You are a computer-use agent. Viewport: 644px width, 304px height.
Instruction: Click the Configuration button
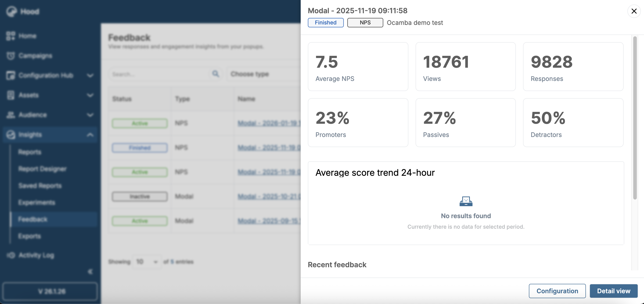pos(557,291)
